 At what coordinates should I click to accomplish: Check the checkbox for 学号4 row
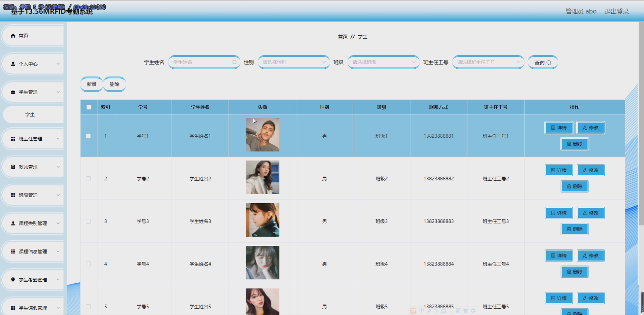pos(88,264)
